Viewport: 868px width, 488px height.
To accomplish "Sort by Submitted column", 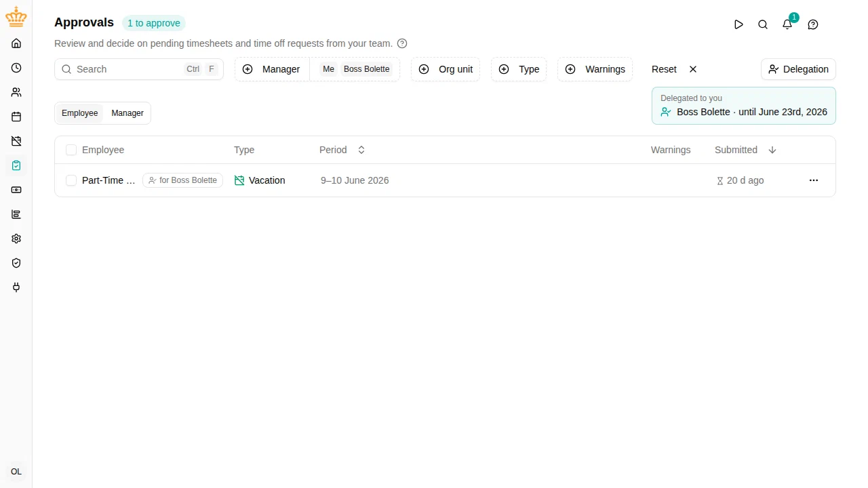I will click(745, 150).
